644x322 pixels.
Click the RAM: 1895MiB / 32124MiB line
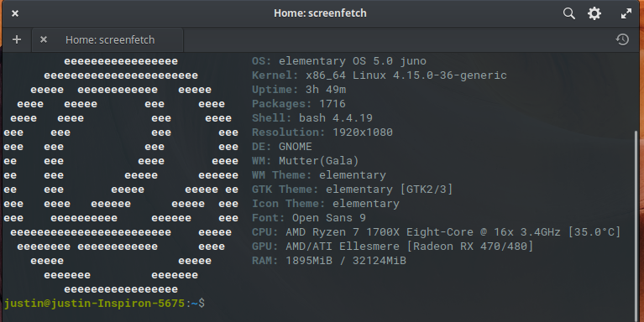click(329, 261)
